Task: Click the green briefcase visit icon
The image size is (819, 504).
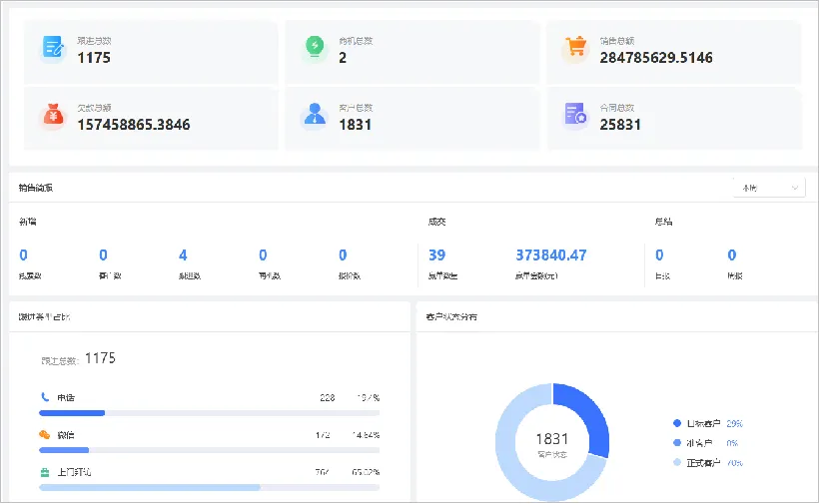Action: pyautogui.click(x=45, y=472)
